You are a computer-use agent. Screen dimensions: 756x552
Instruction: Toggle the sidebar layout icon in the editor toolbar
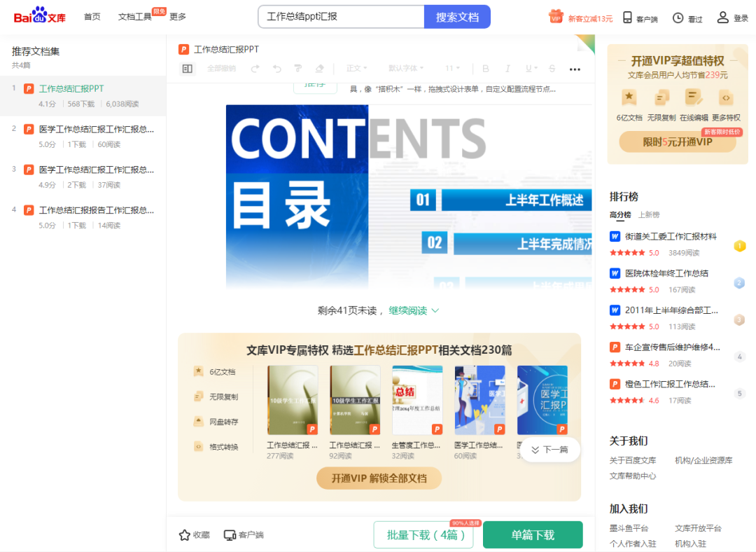[188, 69]
